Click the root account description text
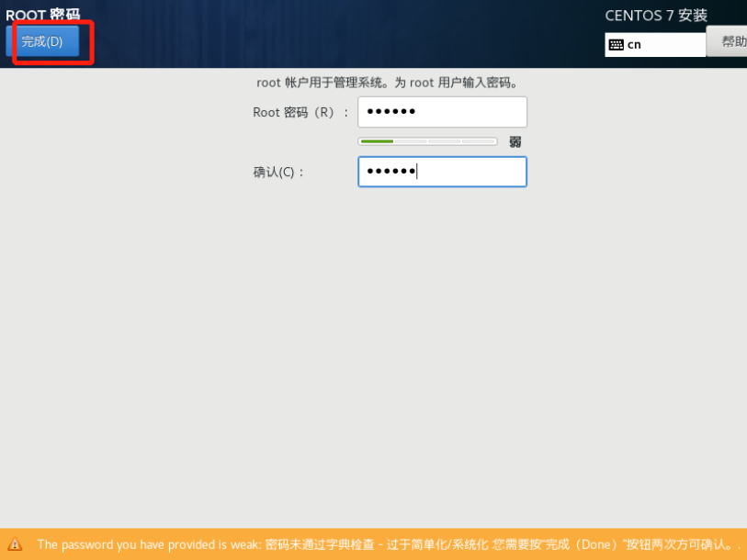Image resolution: width=747 pixels, height=560 pixels. pos(387,83)
